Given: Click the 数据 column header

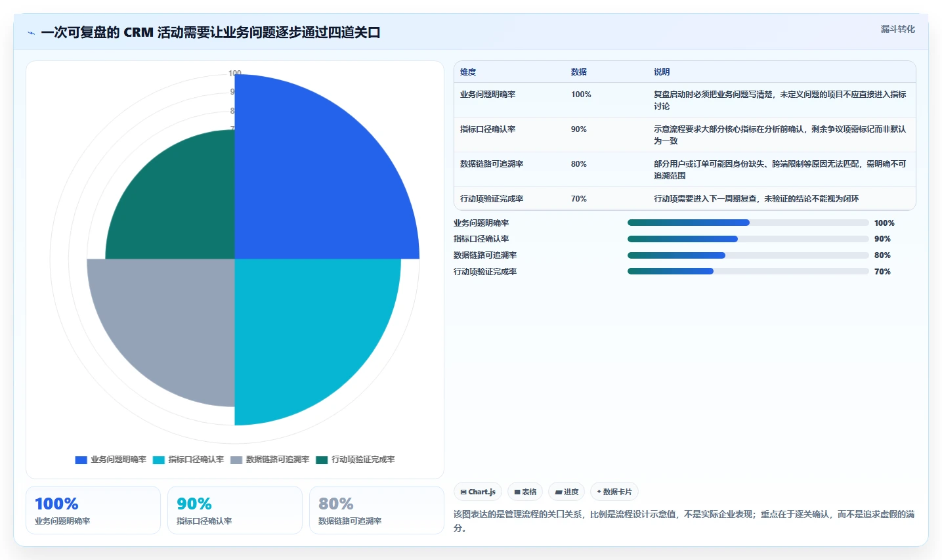Looking at the screenshot, I should (x=579, y=72).
